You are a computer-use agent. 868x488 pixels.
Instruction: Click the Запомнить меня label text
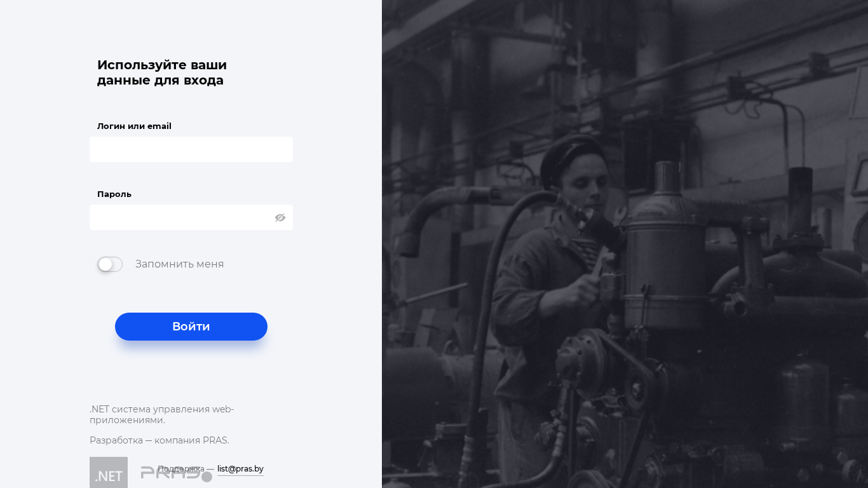coord(179,264)
